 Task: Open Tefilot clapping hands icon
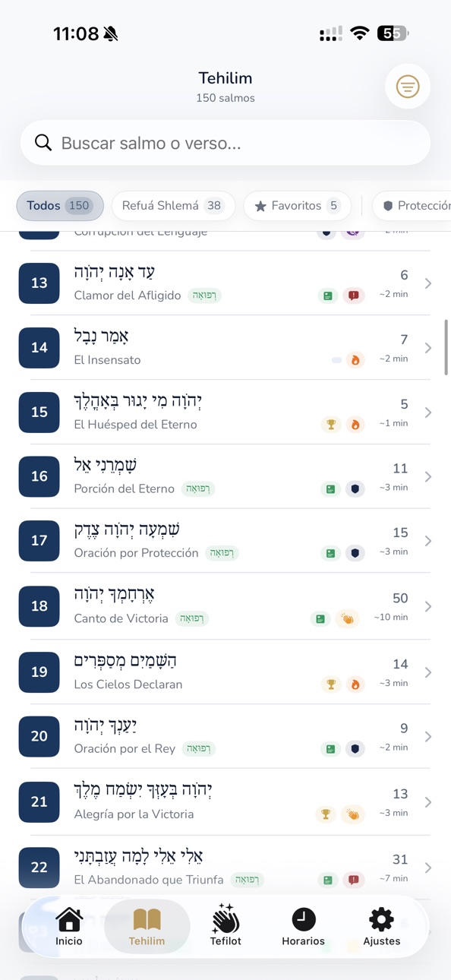225,918
